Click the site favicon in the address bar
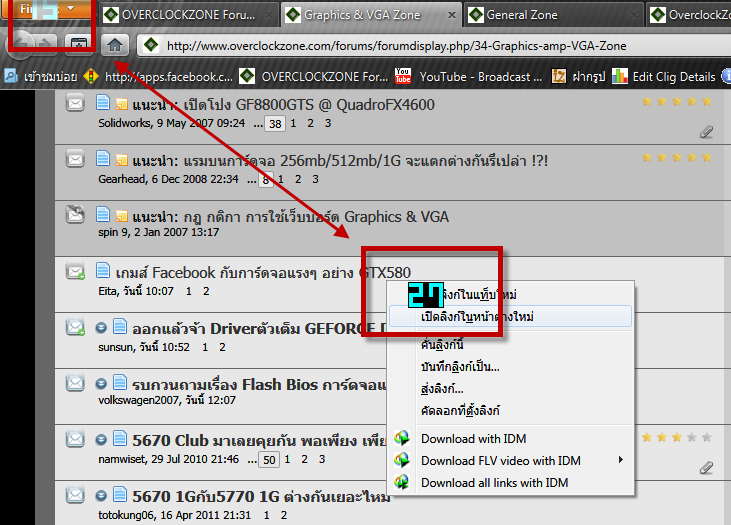 pyautogui.click(x=151, y=45)
